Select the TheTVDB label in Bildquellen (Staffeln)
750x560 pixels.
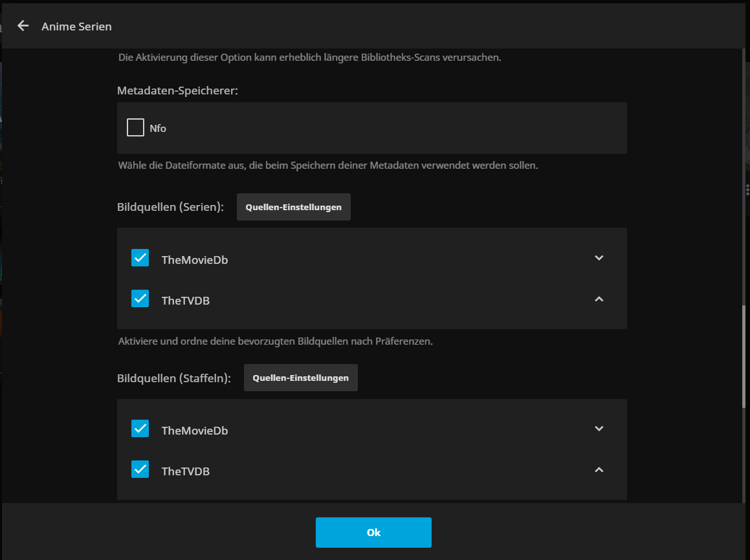pyautogui.click(x=185, y=471)
